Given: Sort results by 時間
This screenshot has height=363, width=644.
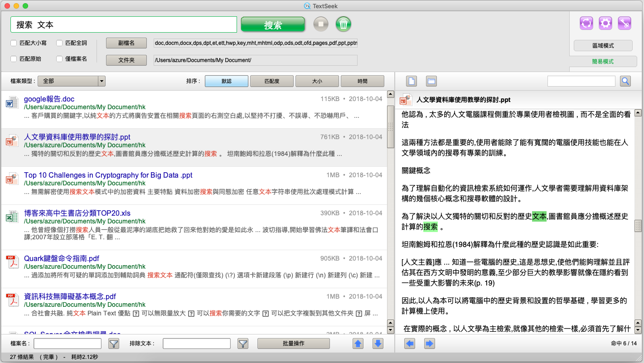Looking at the screenshot, I should [362, 81].
